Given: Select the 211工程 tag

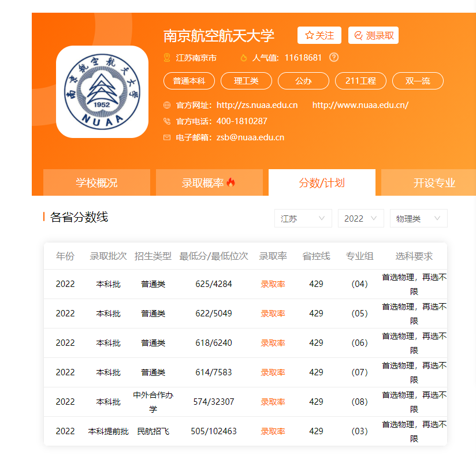Looking at the screenshot, I should click(x=360, y=81).
